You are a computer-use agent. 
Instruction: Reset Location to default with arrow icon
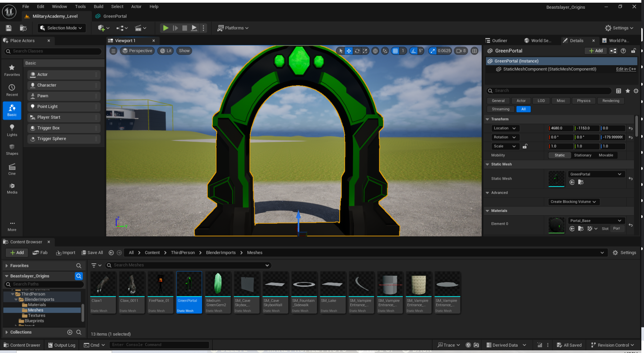[631, 128]
